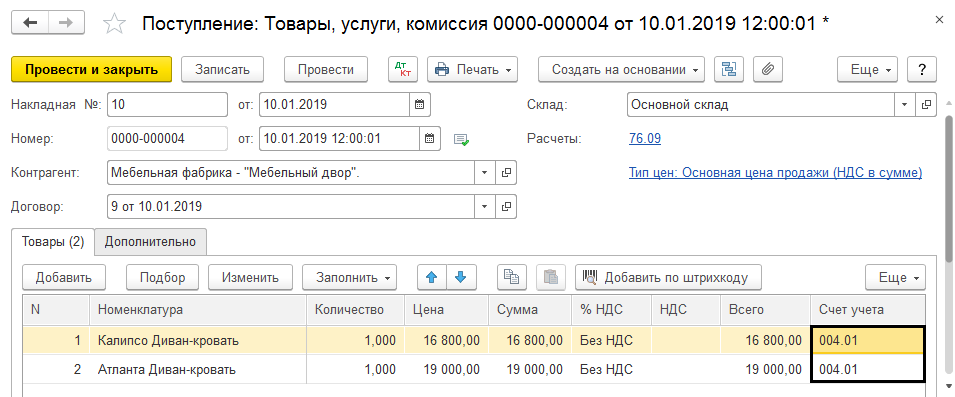This screenshot has width=955, height=397.
Task: Move selected row up with blue arrow
Action: [432, 278]
